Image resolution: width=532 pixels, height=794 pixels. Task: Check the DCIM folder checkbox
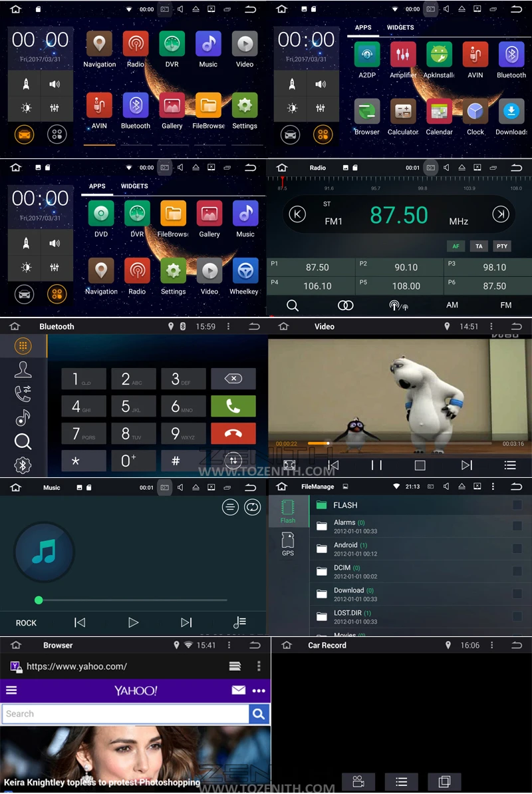tap(517, 571)
